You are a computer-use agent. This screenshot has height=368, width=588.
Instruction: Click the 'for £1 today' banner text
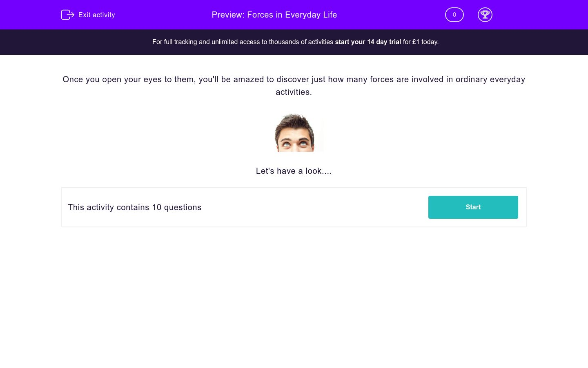[421, 42]
